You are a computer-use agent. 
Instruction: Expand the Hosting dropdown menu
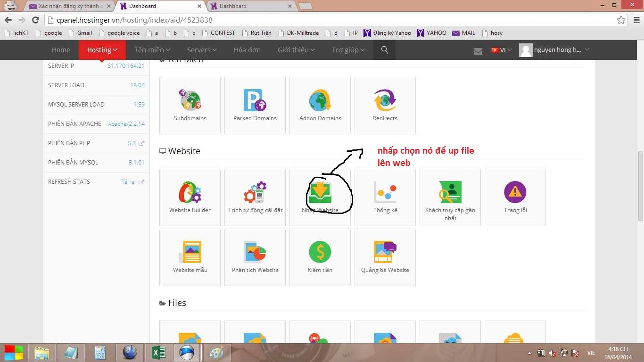click(x=102, y=50)
